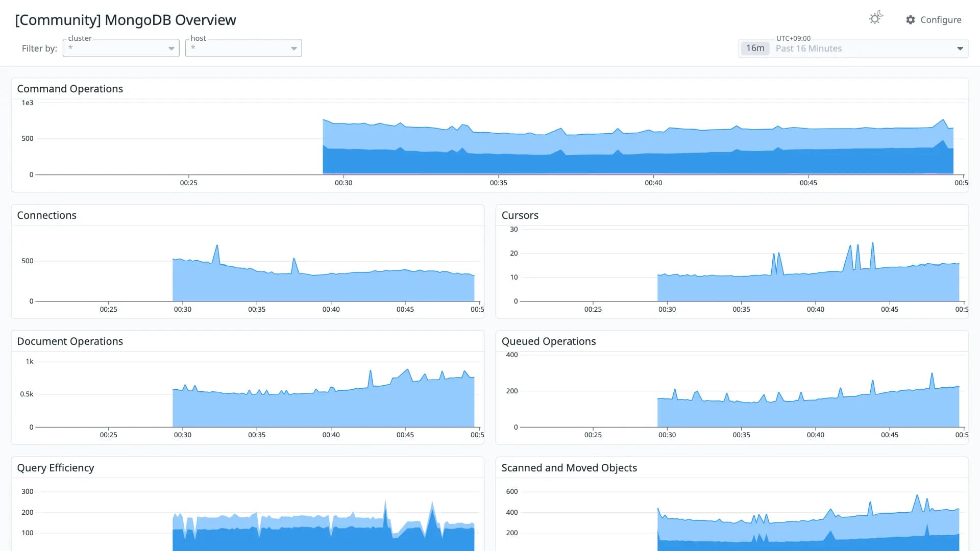Click the 00:40 tick label in Document Operations
The width and height of the screenshot is (980, 551).
[x=331, y=435]
